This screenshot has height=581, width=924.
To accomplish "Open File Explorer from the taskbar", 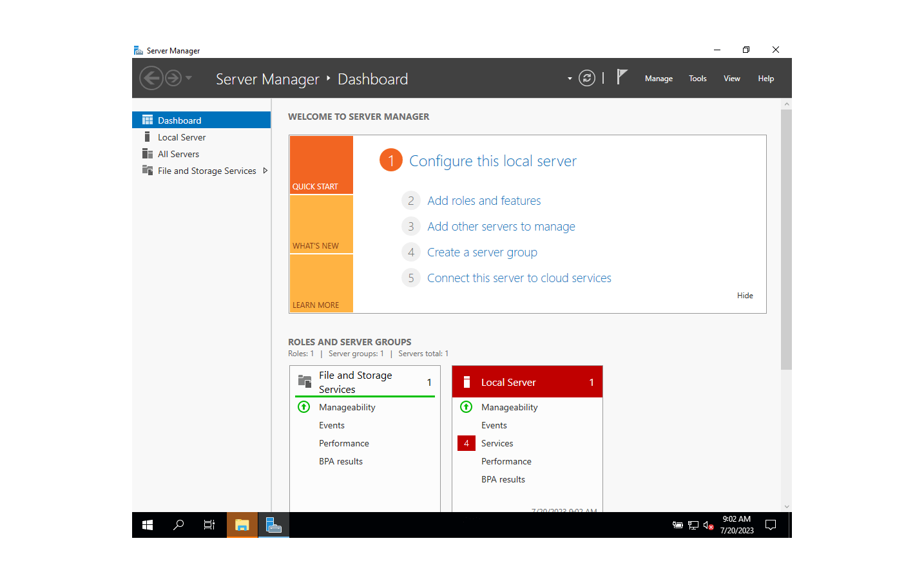I will [x=242, y=525].
